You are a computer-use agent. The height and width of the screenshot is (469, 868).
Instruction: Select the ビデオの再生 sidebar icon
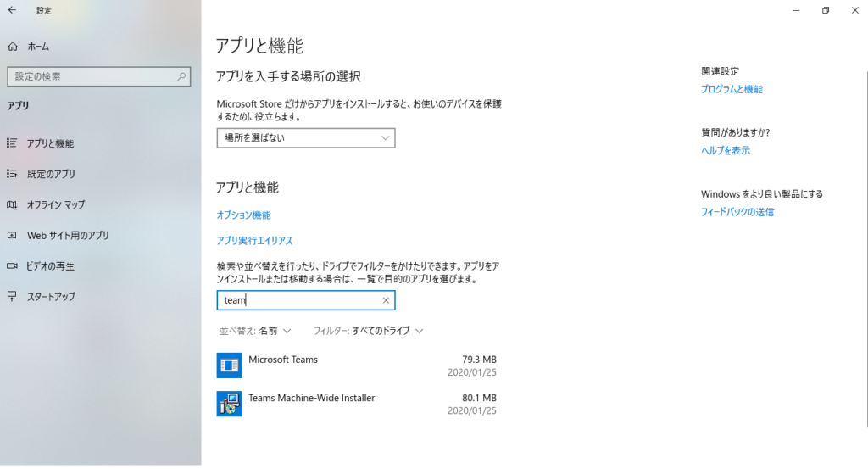click(x=12, y=266)
